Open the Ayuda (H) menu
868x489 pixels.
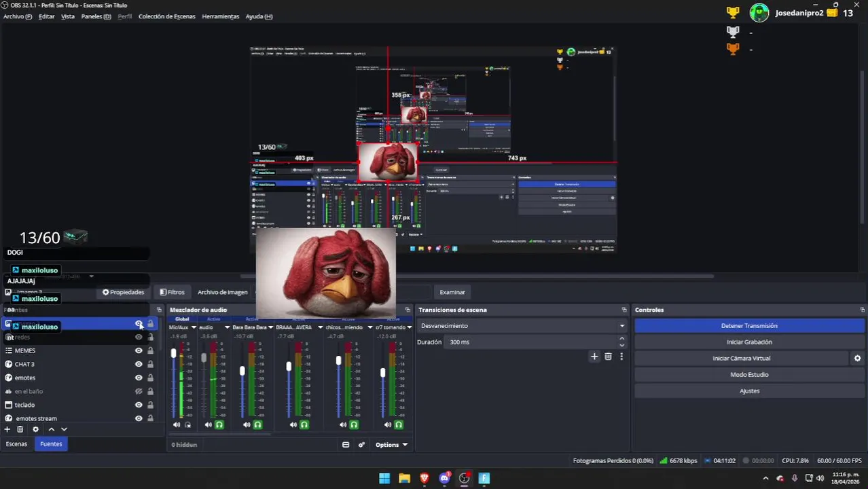(x=259, y=16)
